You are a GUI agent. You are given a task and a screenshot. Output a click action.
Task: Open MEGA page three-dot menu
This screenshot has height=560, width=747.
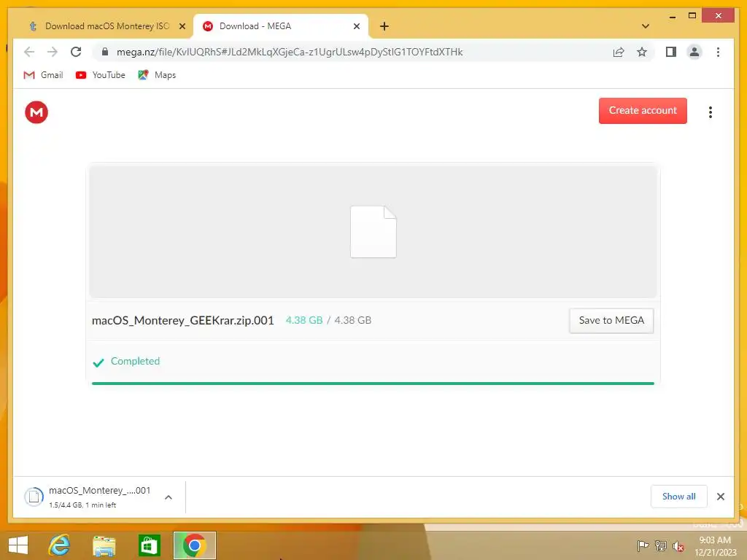711,112
